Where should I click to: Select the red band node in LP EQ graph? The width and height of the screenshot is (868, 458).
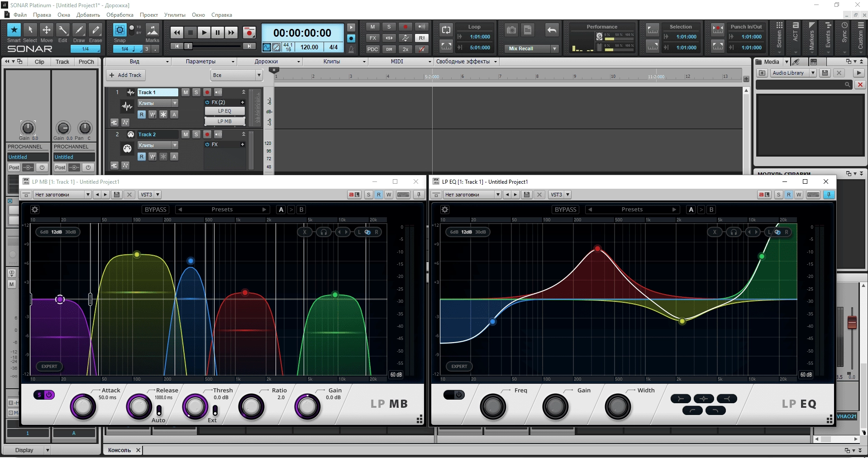pos(598,249)
